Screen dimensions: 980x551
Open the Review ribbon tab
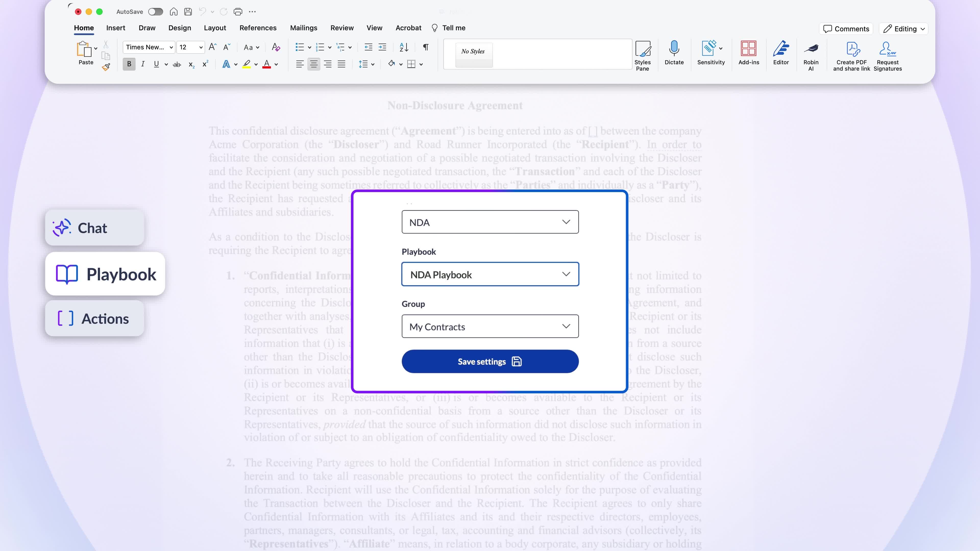342,28
